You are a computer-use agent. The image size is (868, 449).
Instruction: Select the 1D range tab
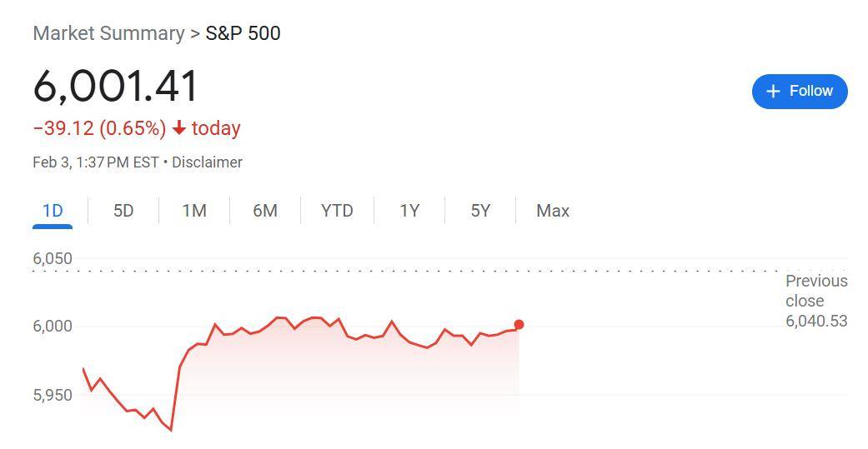pos(53,211)
